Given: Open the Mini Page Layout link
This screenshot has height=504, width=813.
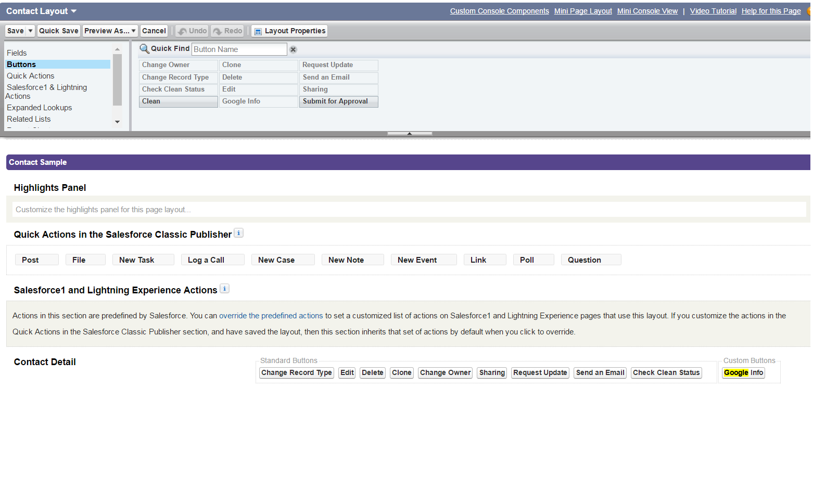Looking at the screenshot, I should coord(582,11).
